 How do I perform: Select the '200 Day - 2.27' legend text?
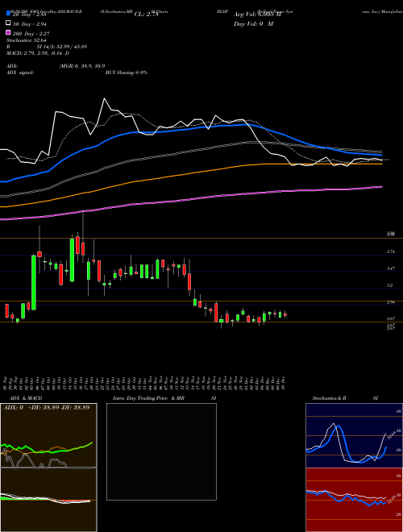31,34
